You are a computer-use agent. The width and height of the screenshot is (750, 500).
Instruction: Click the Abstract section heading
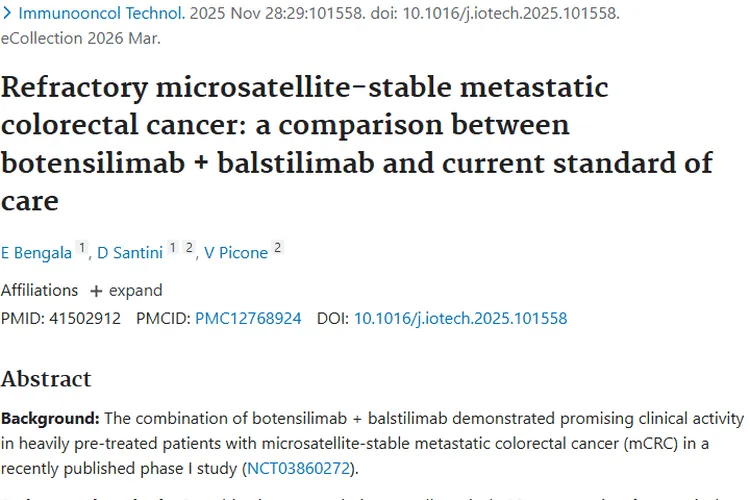[46, 379]
